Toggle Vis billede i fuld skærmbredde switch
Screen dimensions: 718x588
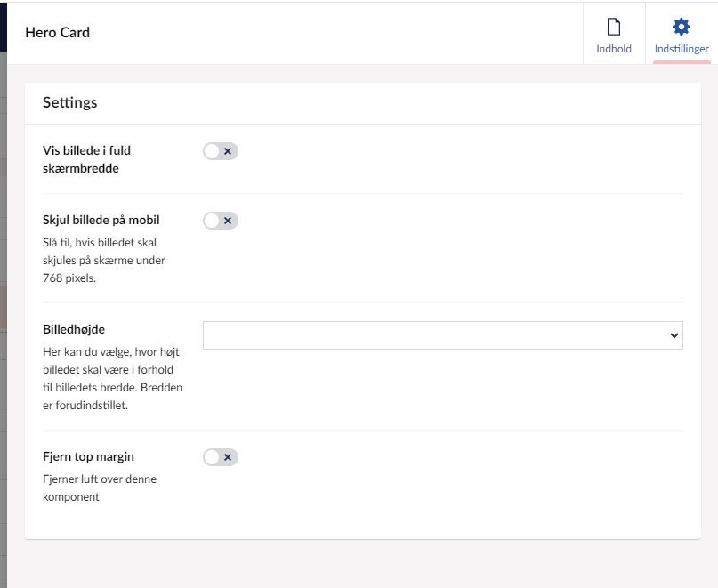[x=220, y=151]
